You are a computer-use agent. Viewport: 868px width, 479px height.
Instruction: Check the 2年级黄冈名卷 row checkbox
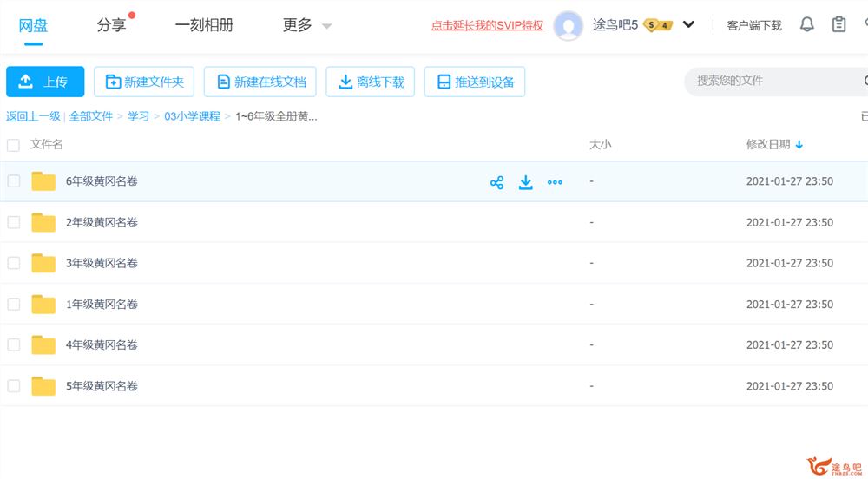[x=13, y=222]
